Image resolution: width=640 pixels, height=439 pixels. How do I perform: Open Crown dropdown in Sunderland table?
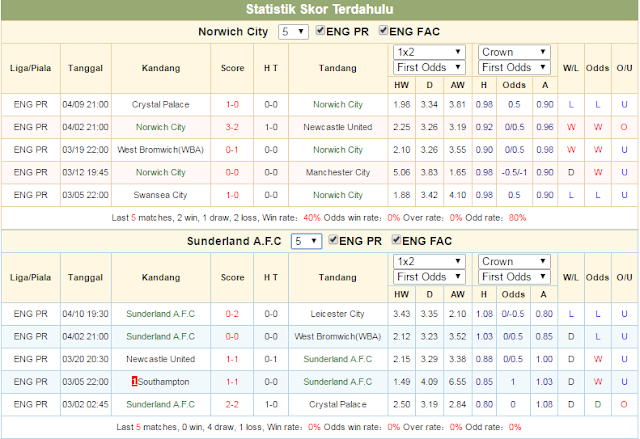(x=514, y=262)
